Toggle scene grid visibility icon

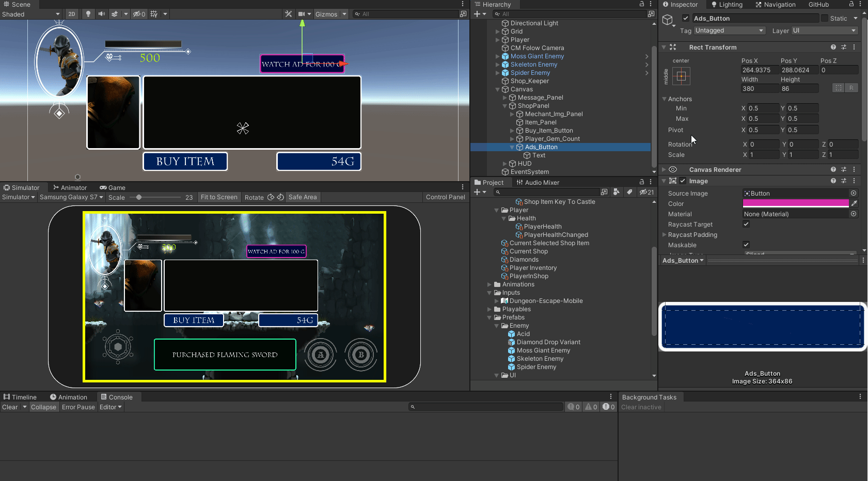point(154,14)
